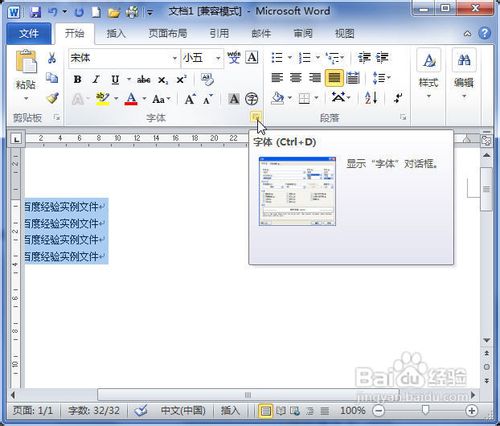Align text left
Image resolution: width=500 pixels, height=426 pixels.
pos(277,78)
